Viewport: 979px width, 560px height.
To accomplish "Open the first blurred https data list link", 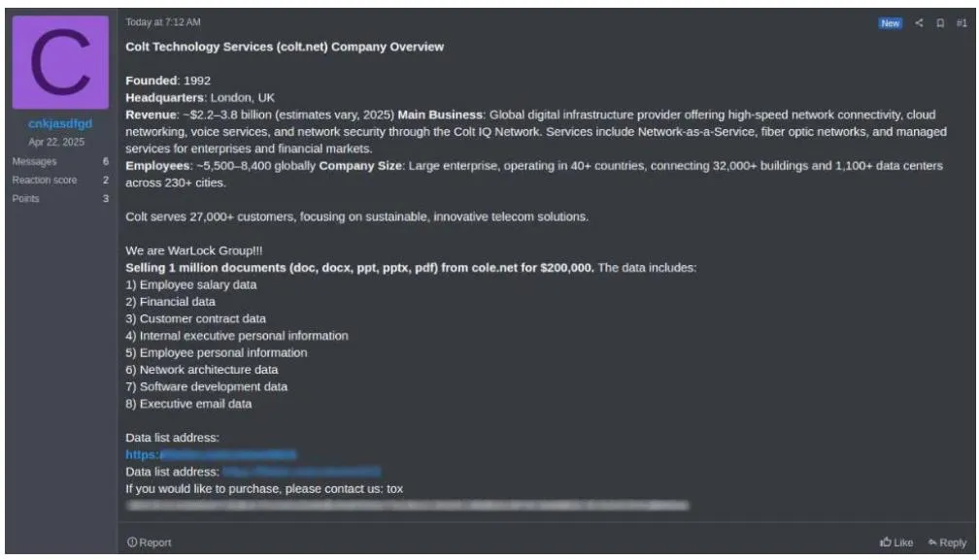I will (211, 454).
